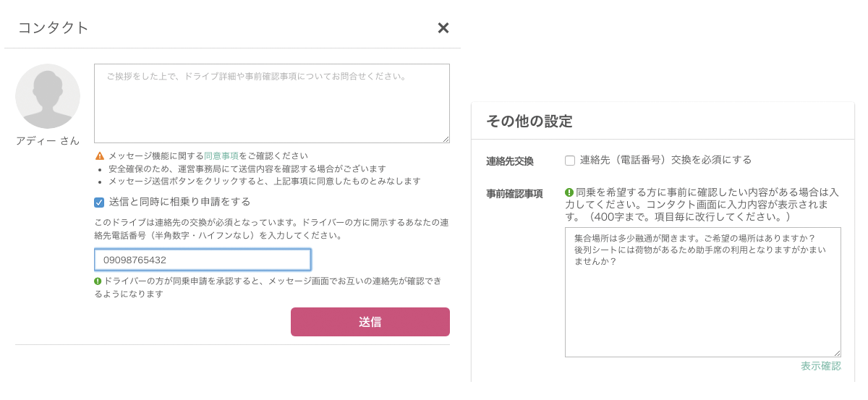Click the アディー さん name label

pos(48,141)
